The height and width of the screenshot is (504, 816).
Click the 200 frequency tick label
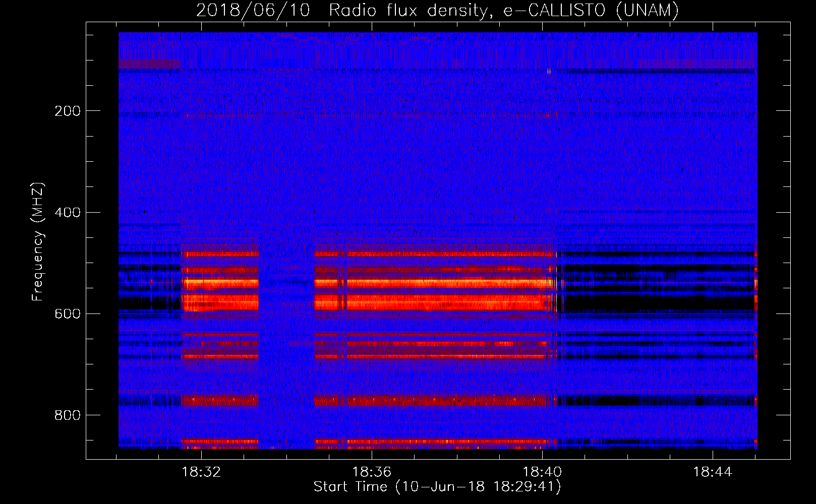pos(68,111)
